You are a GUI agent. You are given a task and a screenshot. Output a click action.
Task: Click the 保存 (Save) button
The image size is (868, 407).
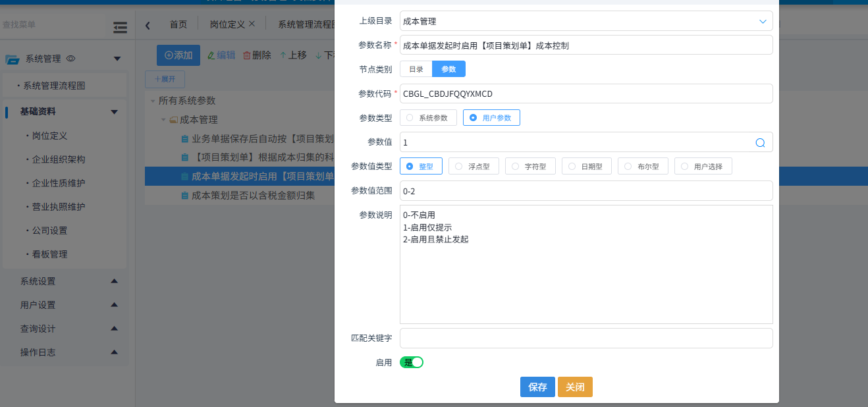(537, 387)
